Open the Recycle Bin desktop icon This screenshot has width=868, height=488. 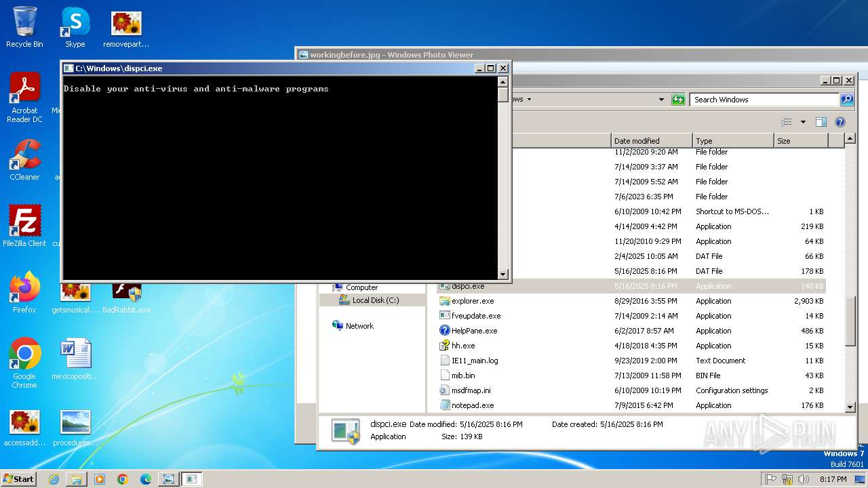pos(24,27)
